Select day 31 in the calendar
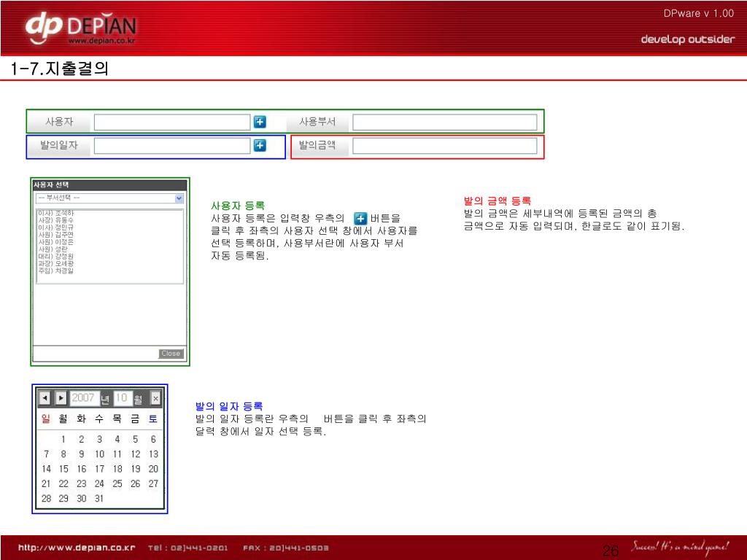The image size is (747, 560). (99, 499)
